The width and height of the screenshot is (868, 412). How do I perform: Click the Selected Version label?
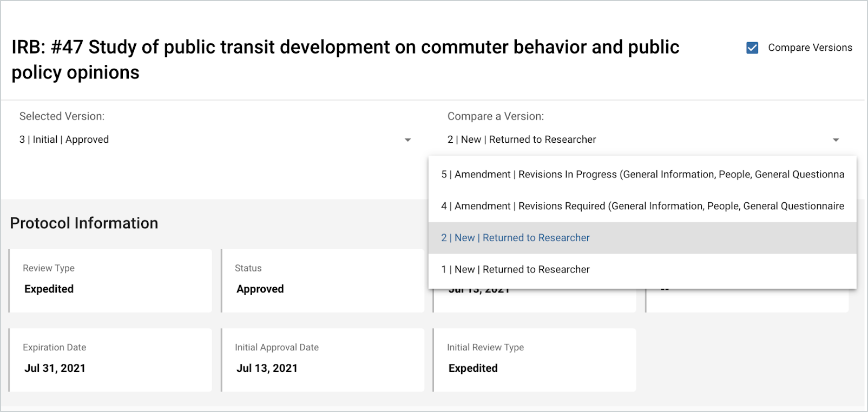tap(62, 116)
